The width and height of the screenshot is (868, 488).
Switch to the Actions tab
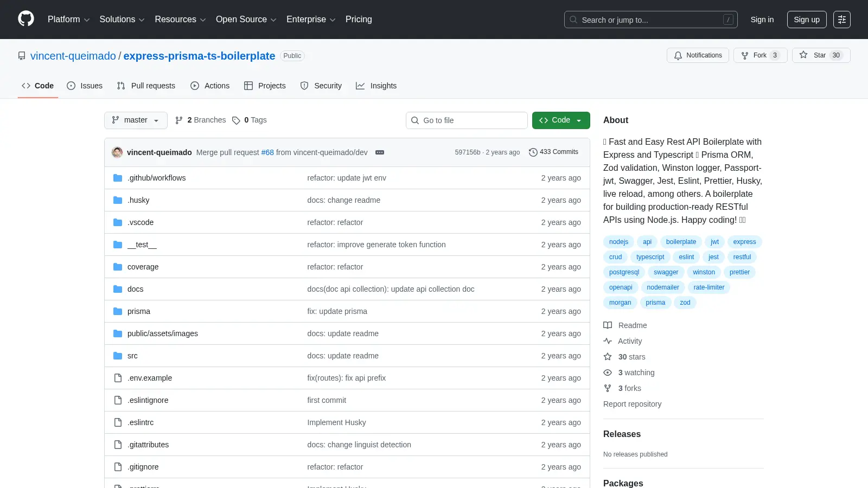210,86
